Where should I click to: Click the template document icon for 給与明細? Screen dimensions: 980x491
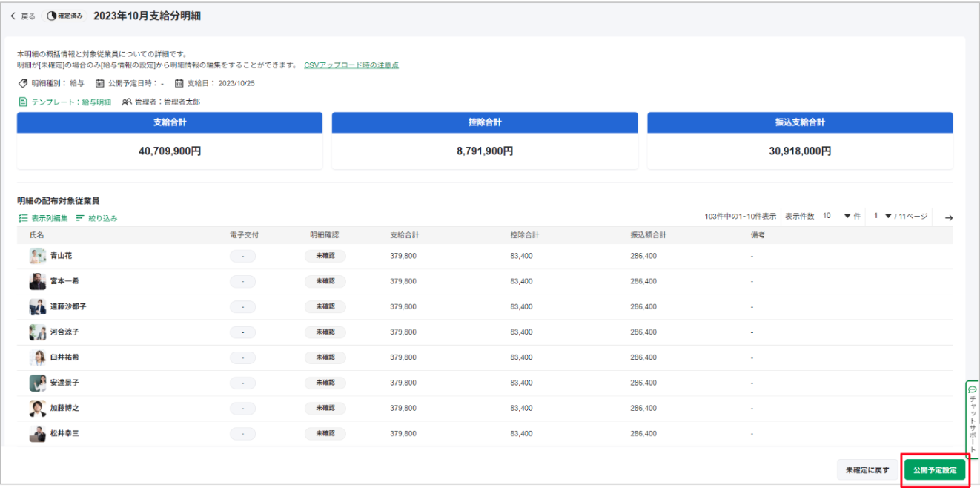[x=23, y=102]
